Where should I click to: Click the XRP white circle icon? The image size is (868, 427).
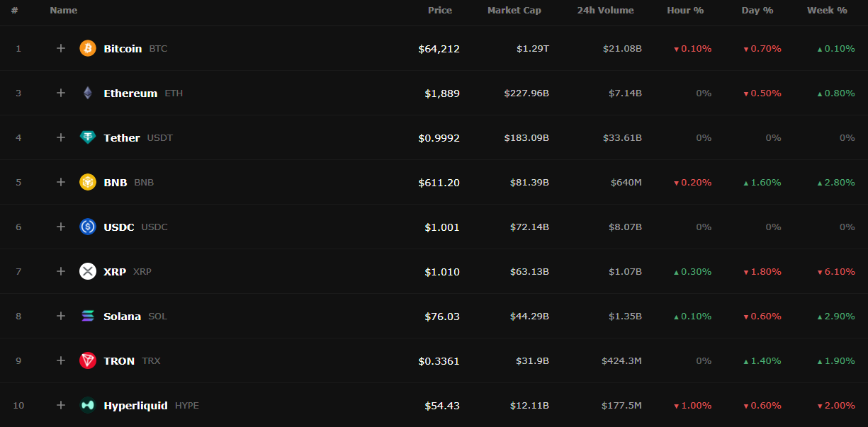pyautogui.click(x=88, y=271)
